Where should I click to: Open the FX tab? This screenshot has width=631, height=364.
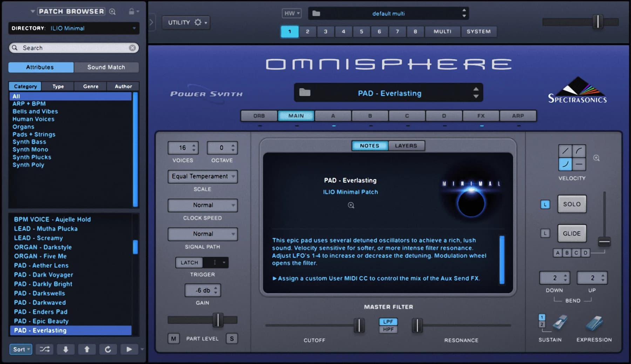pos(481,116)
